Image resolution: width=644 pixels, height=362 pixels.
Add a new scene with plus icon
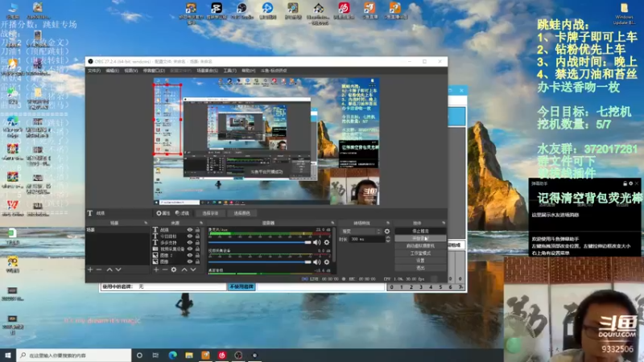[x=90, y=269]
